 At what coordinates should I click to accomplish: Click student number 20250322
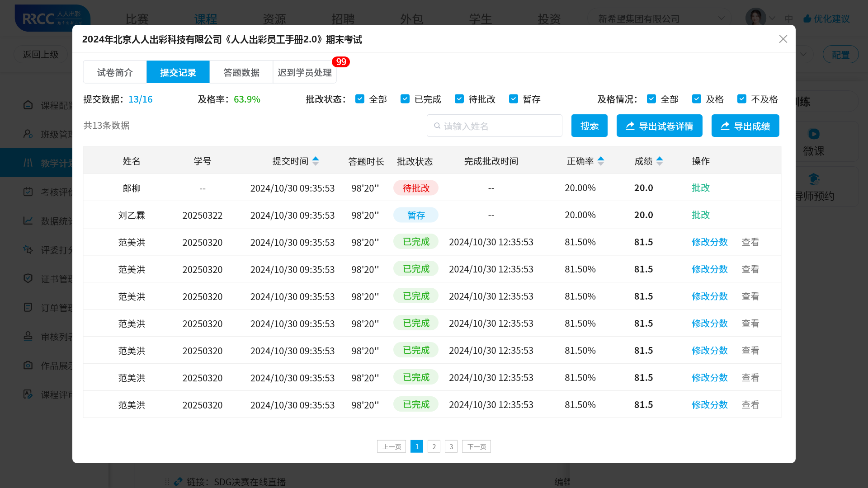[203, 215]
